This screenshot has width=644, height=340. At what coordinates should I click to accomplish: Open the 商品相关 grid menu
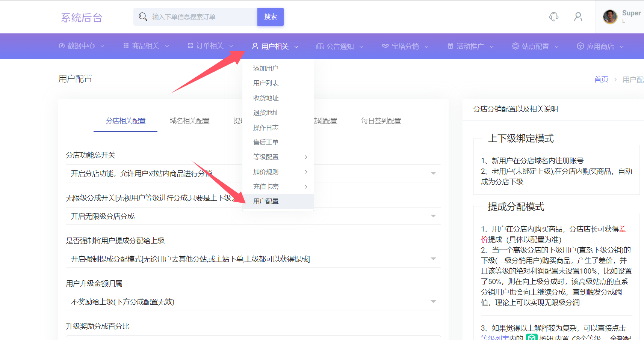(x=146, y=46)
